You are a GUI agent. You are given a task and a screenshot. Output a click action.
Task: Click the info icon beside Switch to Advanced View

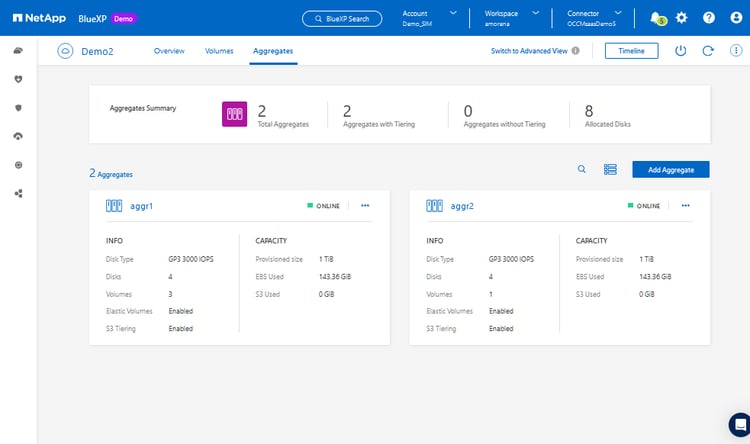[x=575, y=51]
